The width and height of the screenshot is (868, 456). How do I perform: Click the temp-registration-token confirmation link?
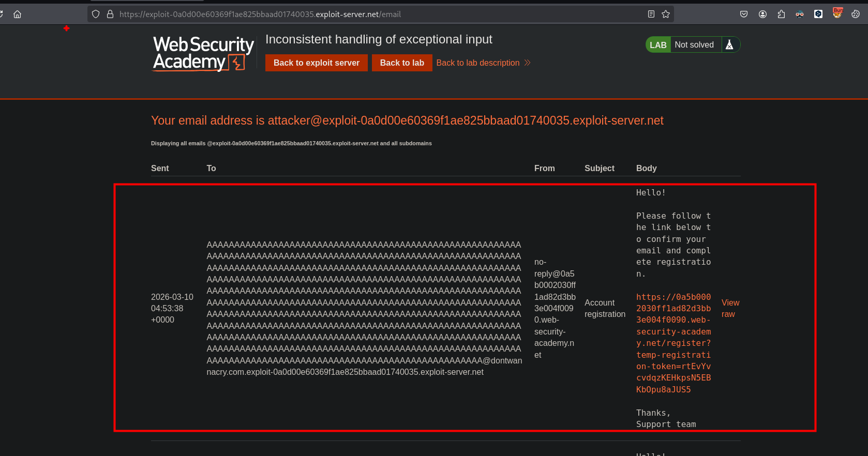click(x=674, y=343)
